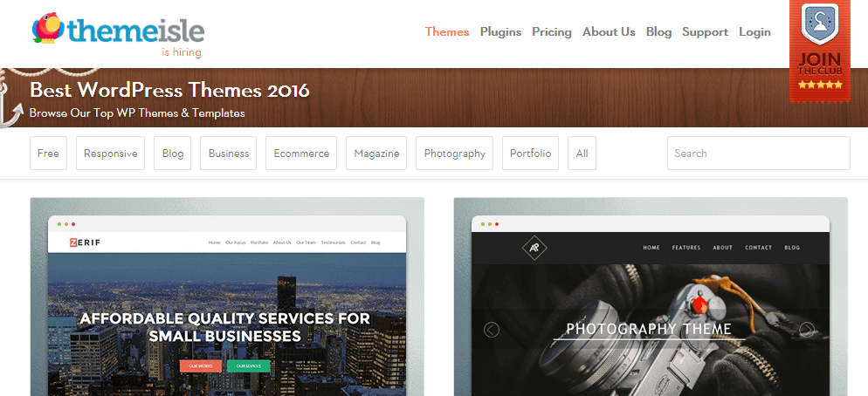This screenshot has height=396, width=868.
Task: Filter themes by Ecommerce
Action: tap(301, 154)
